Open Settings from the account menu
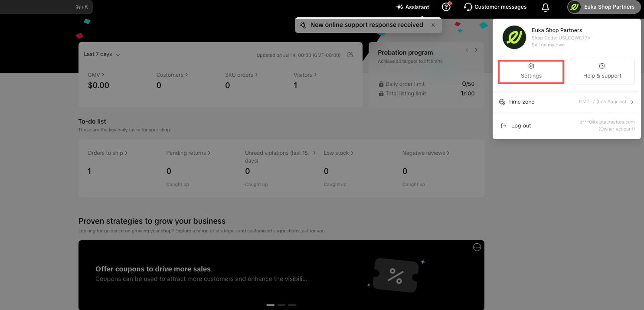This screenshot has width=644, height=310. pos(531,72)
